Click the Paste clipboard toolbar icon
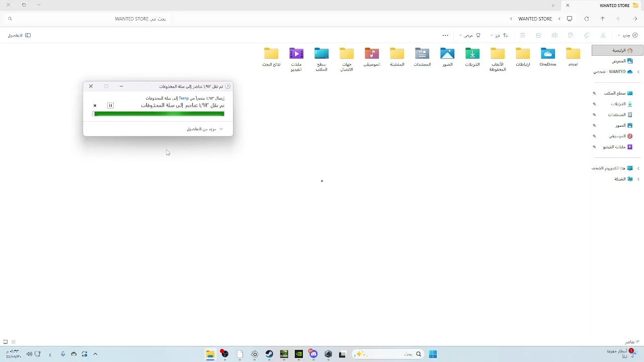 pyautogui.click(x=571, y=35)
